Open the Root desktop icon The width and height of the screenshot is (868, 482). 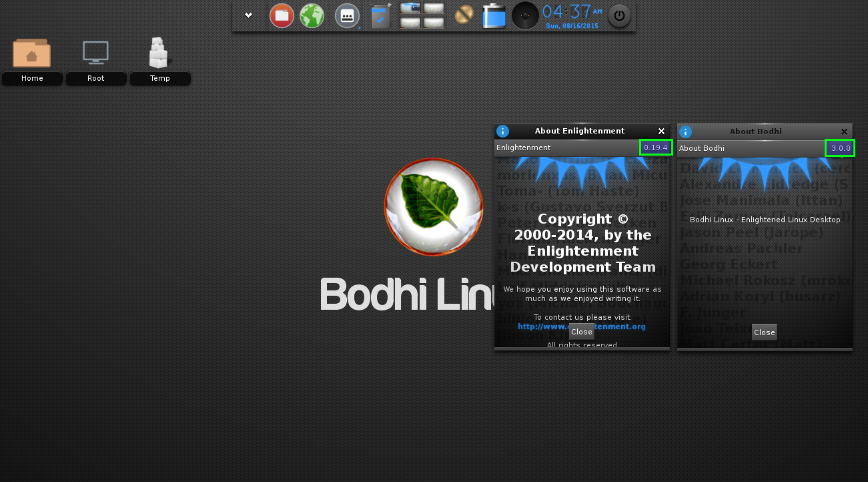tap(95, 54)
